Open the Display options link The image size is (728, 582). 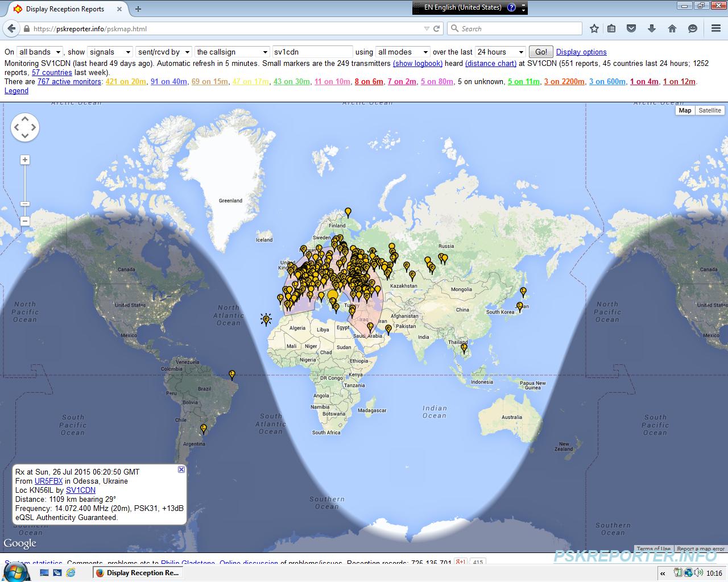tap(581, 52)
